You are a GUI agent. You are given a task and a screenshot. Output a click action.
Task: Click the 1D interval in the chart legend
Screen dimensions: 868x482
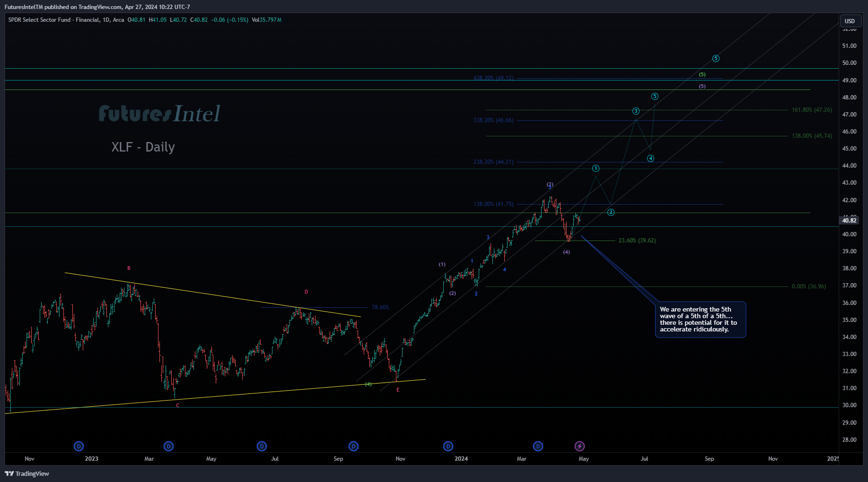(106, 20)
